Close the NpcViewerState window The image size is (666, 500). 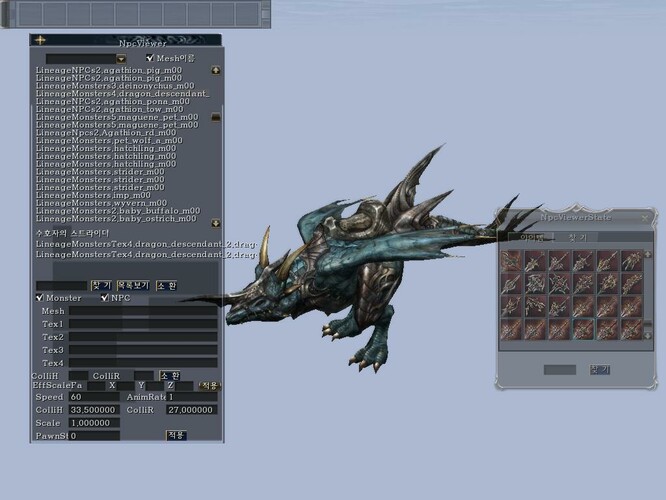click(x=645, y=218)
